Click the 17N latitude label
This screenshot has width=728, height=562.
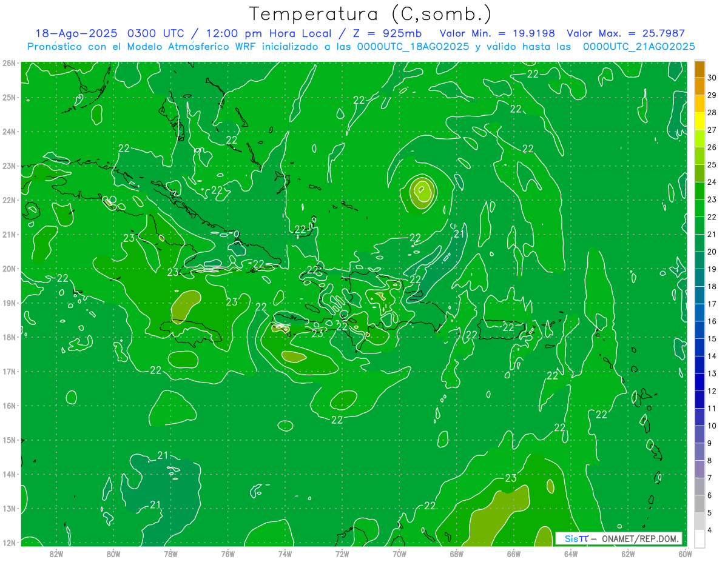click(9, 372)
